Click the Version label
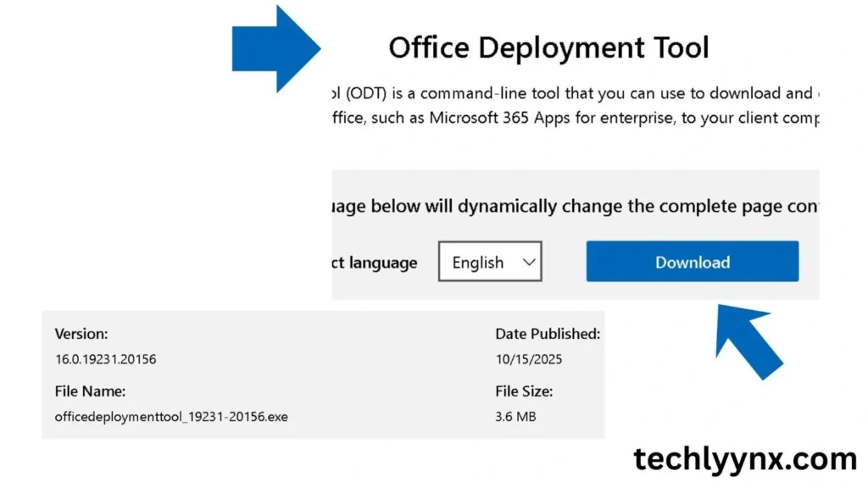The height and width of the screenshot is (488, 868). [81, 334]
